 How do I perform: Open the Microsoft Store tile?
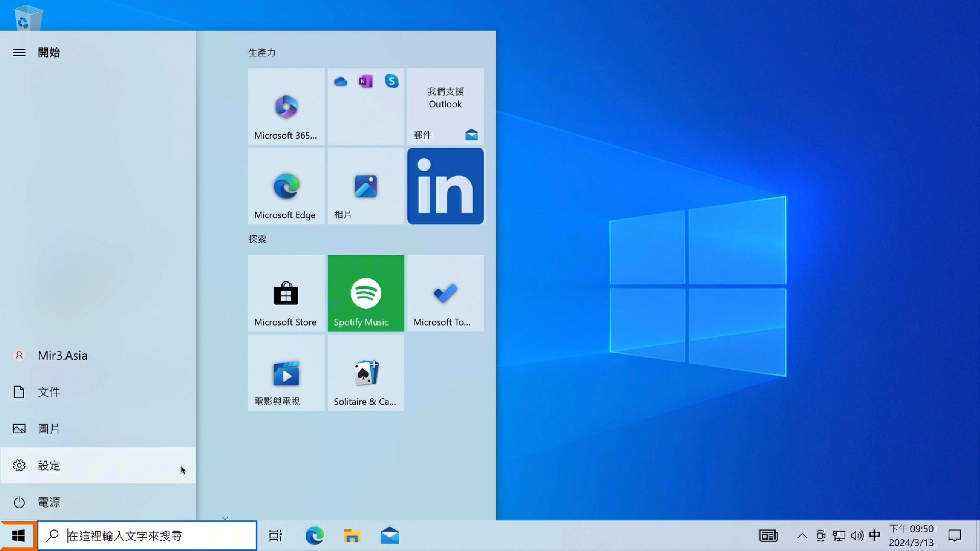coord(285,293)
